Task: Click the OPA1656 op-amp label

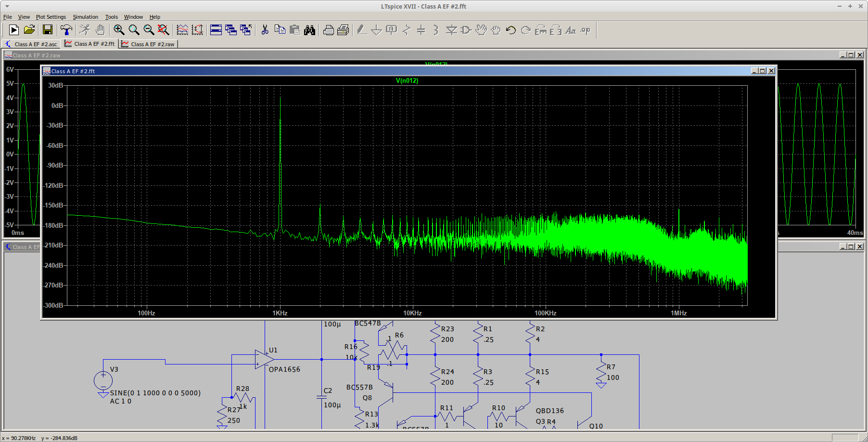Action: tap(284, 369)
